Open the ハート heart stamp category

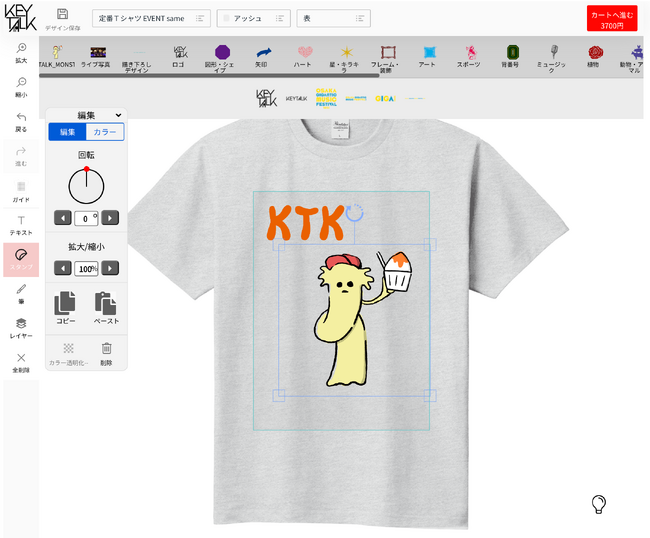(304, 57)
